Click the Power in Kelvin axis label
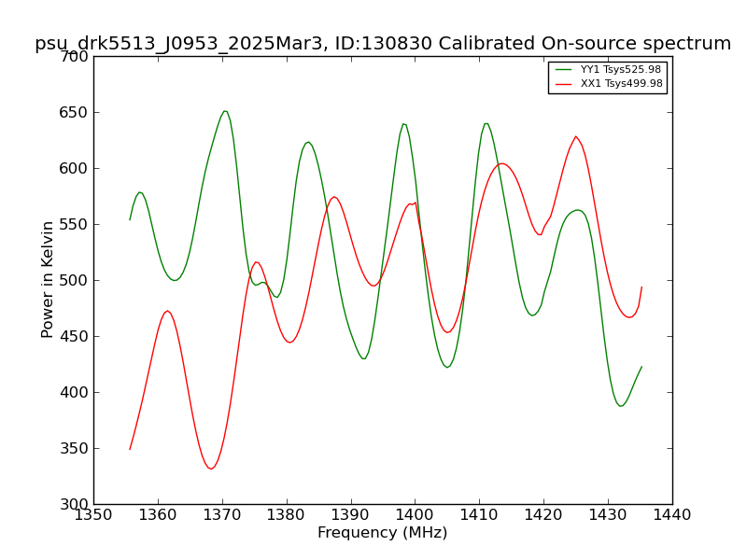The image size is (747, 560). click(x=47, y=280)
